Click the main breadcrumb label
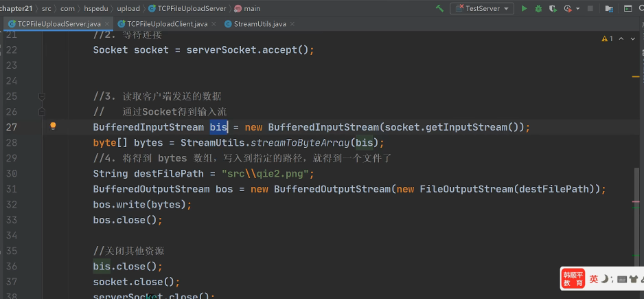The height and width of the screenshot is (299, 644). coord(252,8)
